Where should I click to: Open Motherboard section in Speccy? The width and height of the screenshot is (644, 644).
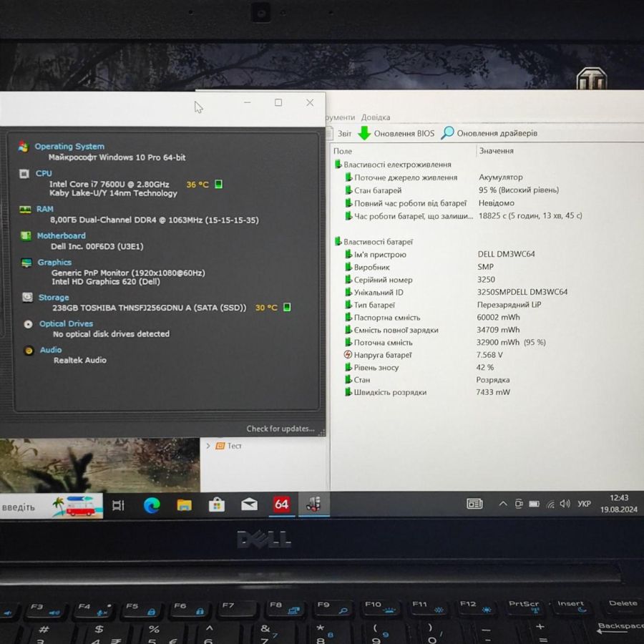coord(62,235)
